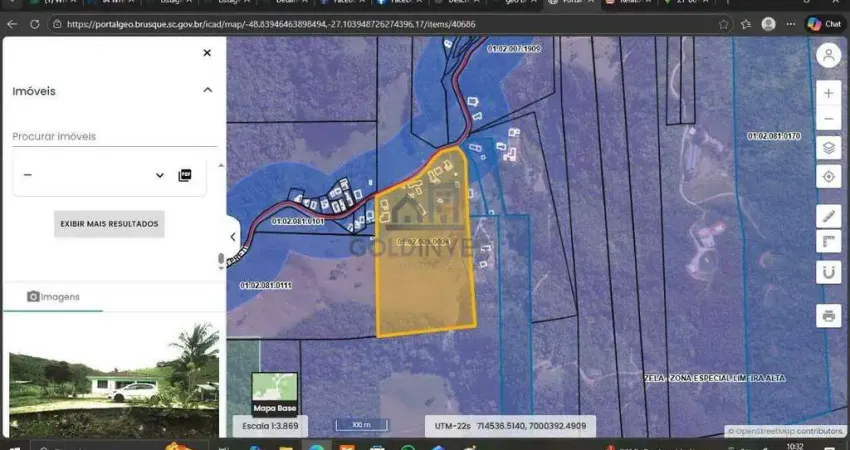Center map on my location

pos(828,177)
